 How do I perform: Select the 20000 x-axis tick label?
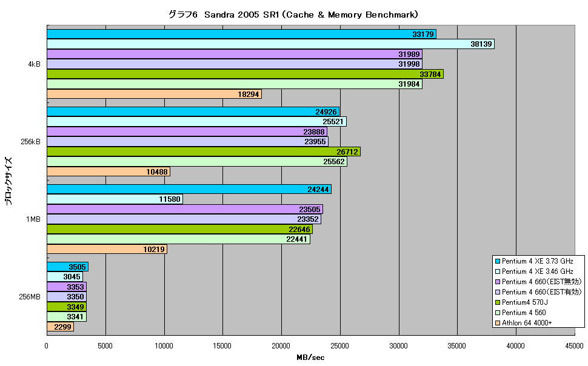pyautogui.click(x=281, y=346)
